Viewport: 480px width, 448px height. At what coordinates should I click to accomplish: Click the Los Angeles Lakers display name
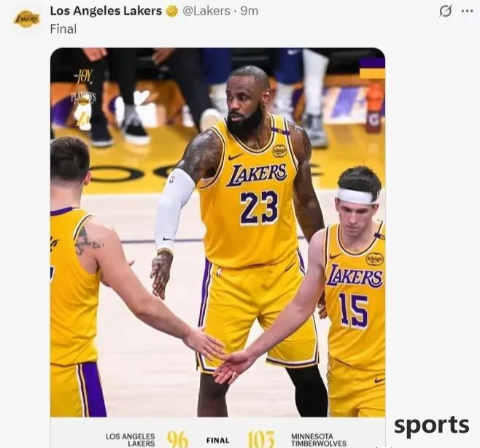[106, 11]
